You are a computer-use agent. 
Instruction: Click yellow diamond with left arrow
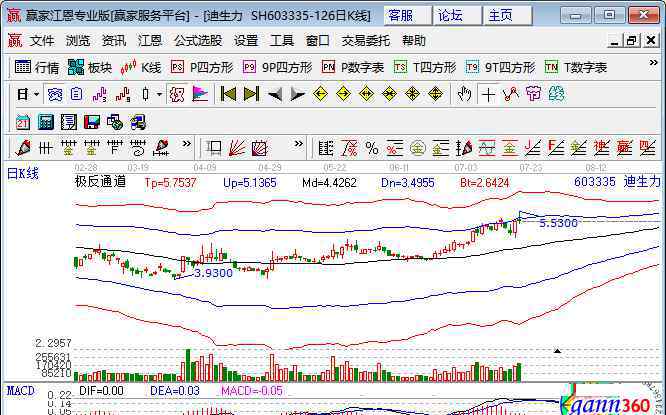[320, 94]
